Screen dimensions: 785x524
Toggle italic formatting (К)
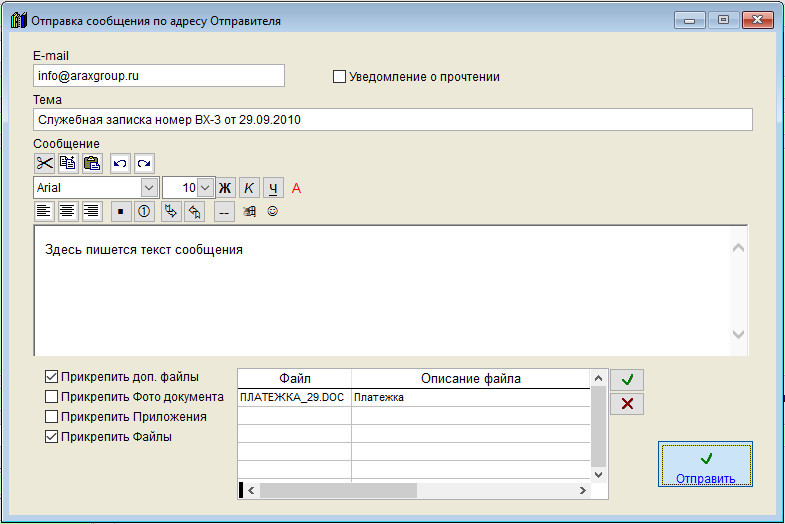pos(249,187)
